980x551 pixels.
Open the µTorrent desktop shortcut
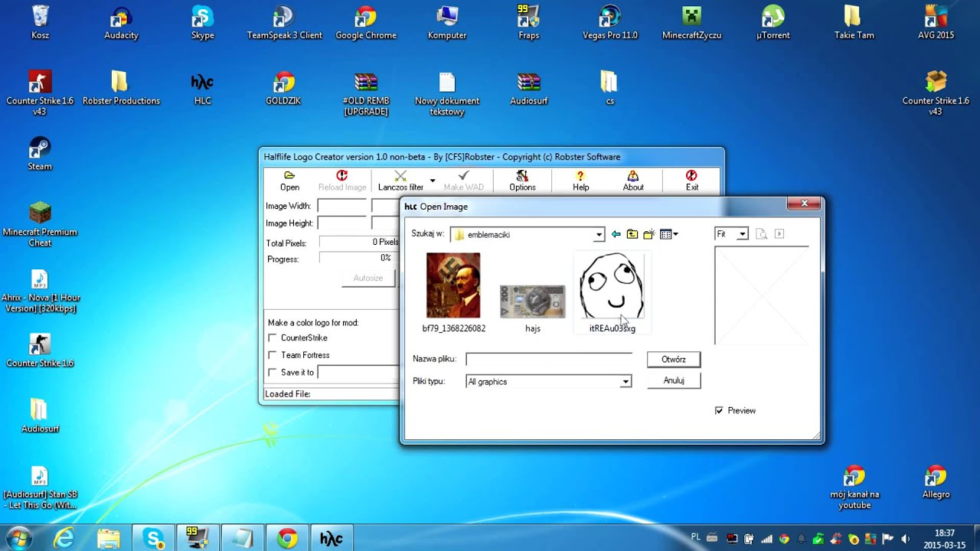click(x=773, y=22)
